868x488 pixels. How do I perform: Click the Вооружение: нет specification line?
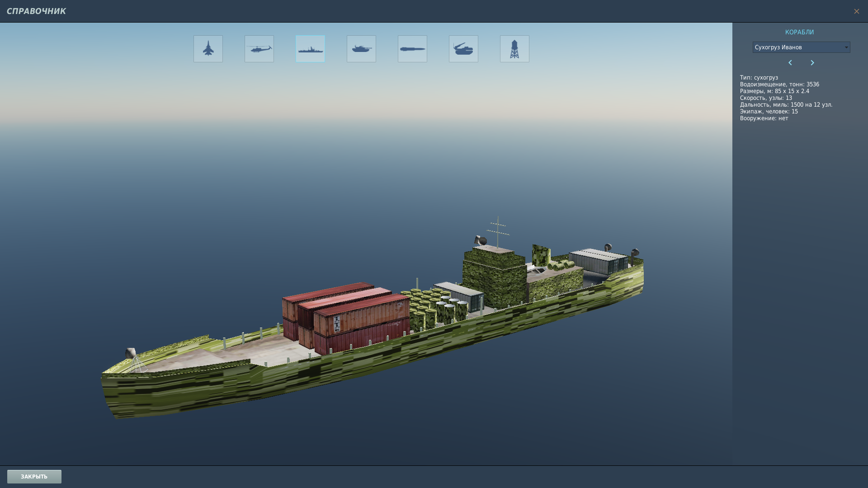[764, 118]
